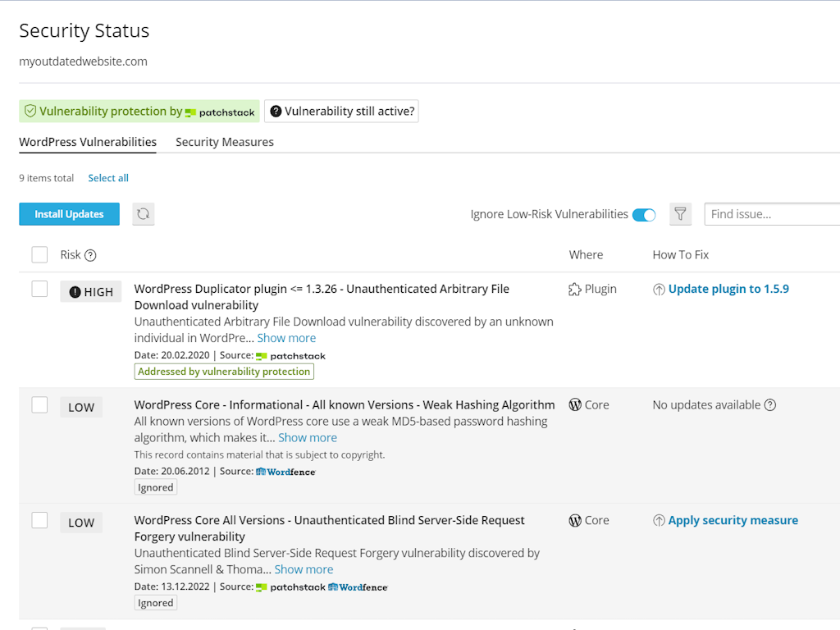
Task: Expand Show more for Weak Hashing description
Action: pos(308,438)
